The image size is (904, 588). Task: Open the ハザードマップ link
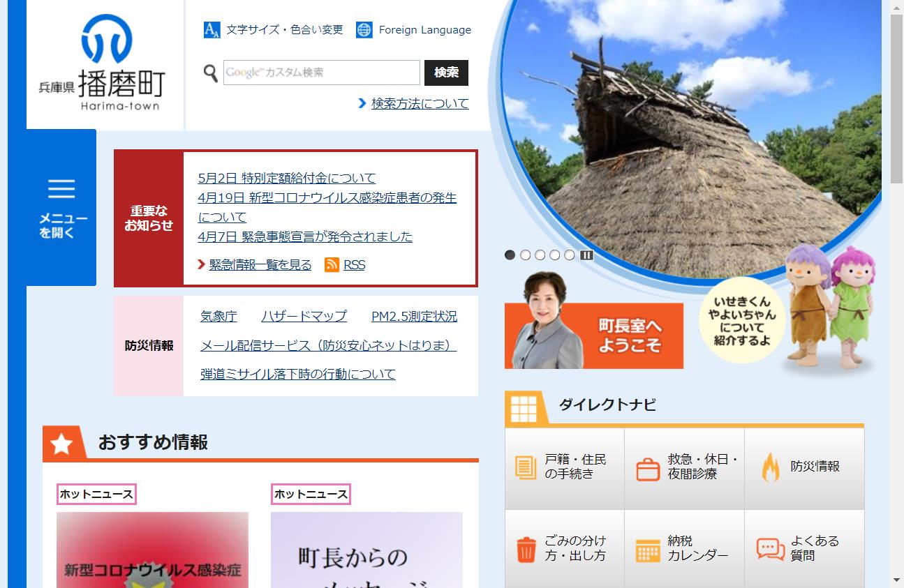(x=304, y=316)
